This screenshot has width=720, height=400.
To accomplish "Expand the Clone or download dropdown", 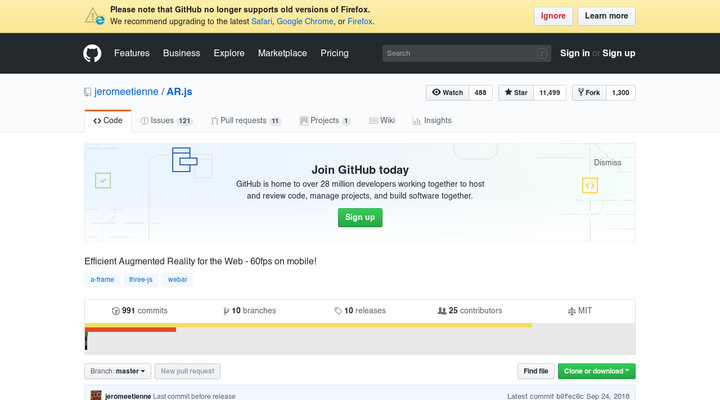I will 596,371.
